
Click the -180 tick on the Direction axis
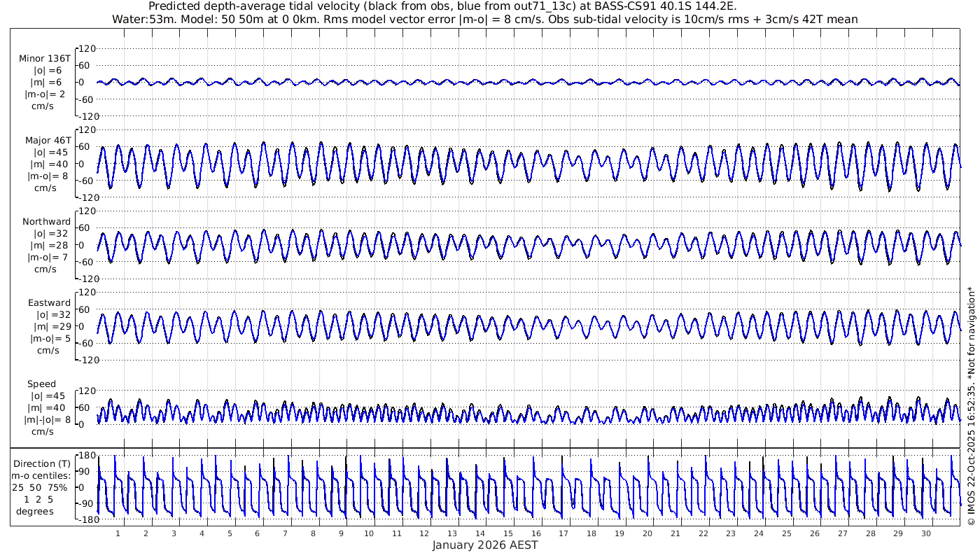click(x=85, y=520)
